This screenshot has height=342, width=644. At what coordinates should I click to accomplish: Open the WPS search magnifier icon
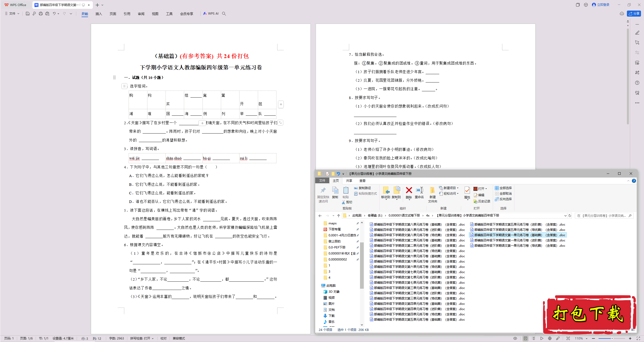coord(224,14)
